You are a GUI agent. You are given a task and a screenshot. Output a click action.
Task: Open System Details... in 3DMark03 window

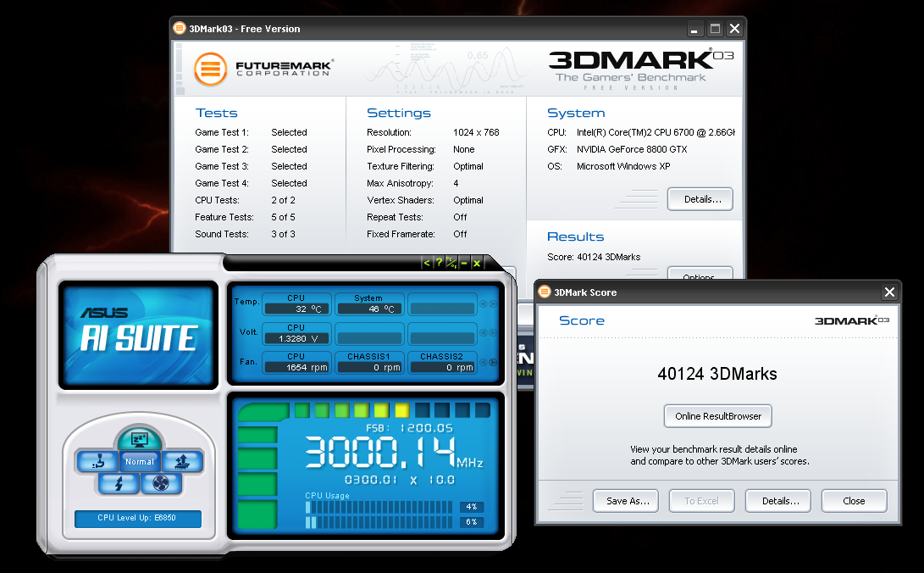(700, 199)
